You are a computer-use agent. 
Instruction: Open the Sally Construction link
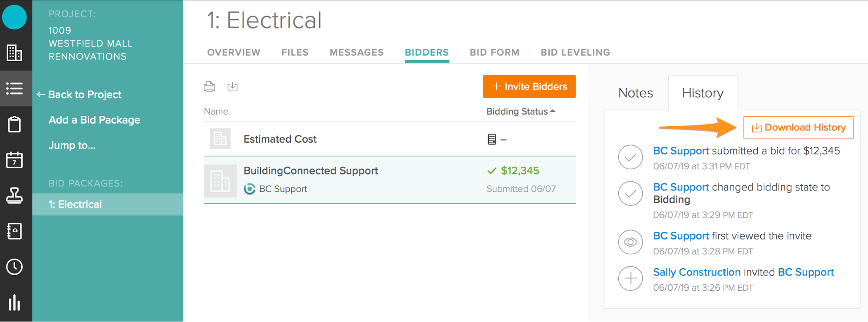[696, 272]
